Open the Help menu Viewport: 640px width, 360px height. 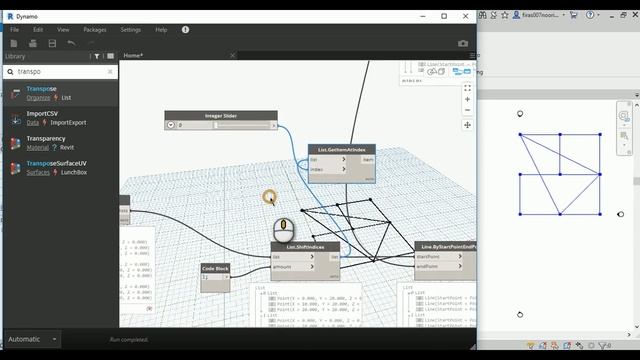[161, 30]
